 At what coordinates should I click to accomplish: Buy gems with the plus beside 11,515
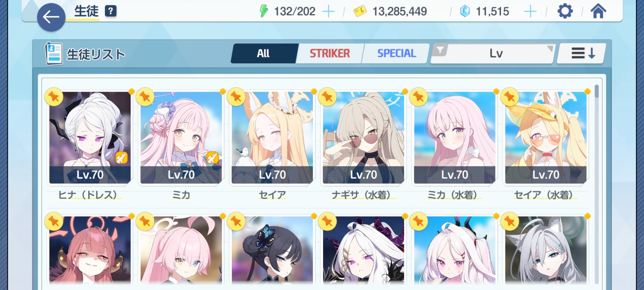coord(530,12)
